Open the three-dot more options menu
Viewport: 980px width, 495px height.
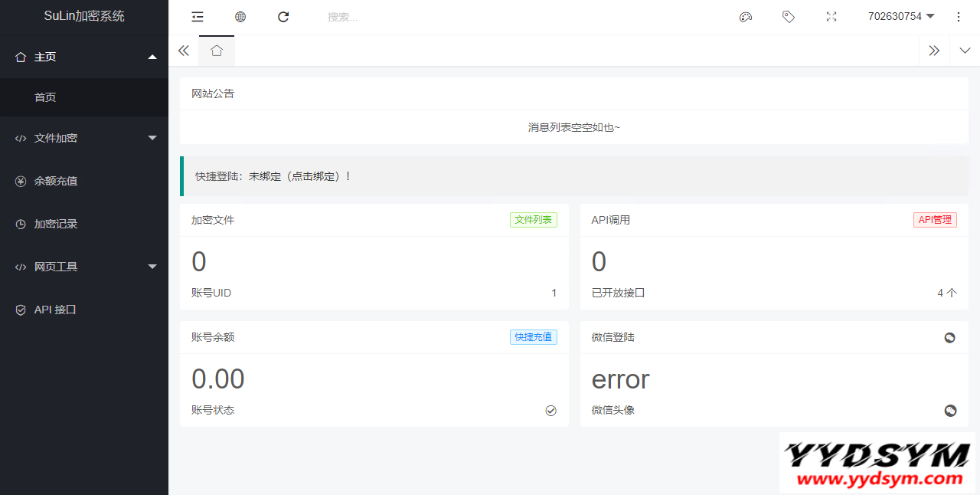pos(959,17)
